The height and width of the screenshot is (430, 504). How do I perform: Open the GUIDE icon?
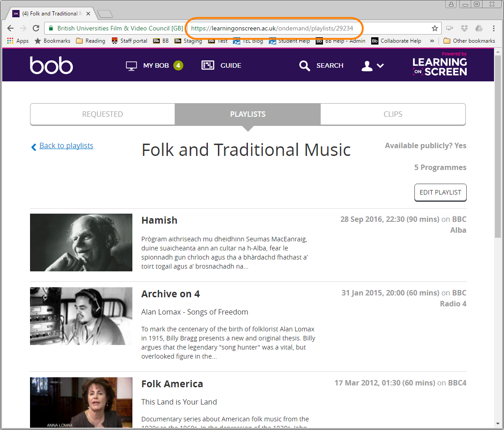pos(207,65)
